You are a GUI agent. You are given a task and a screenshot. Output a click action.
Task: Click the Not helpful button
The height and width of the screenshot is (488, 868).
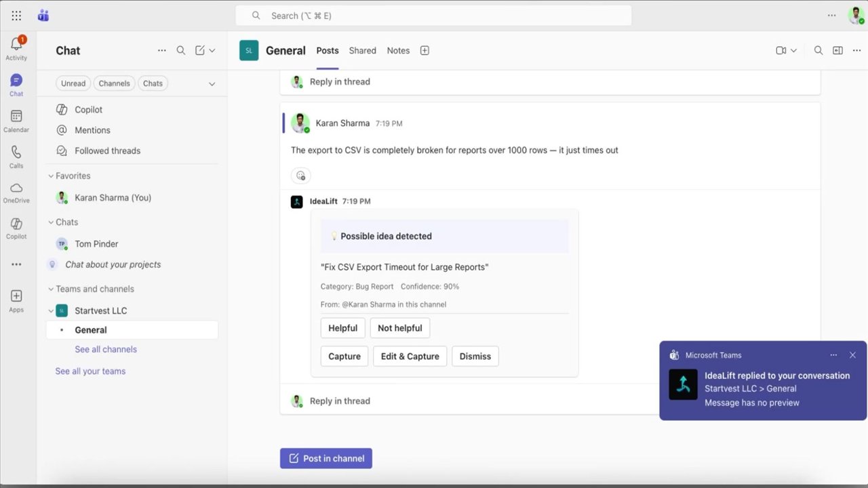[400, 328]
